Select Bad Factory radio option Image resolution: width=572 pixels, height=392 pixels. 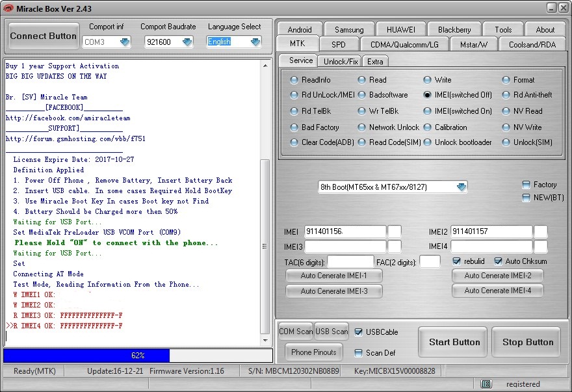[x=294, y=127]
